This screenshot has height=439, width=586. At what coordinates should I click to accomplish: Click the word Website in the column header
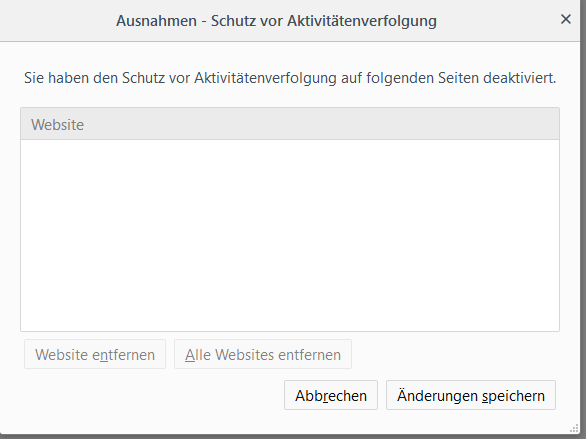[x=58, y=124]
